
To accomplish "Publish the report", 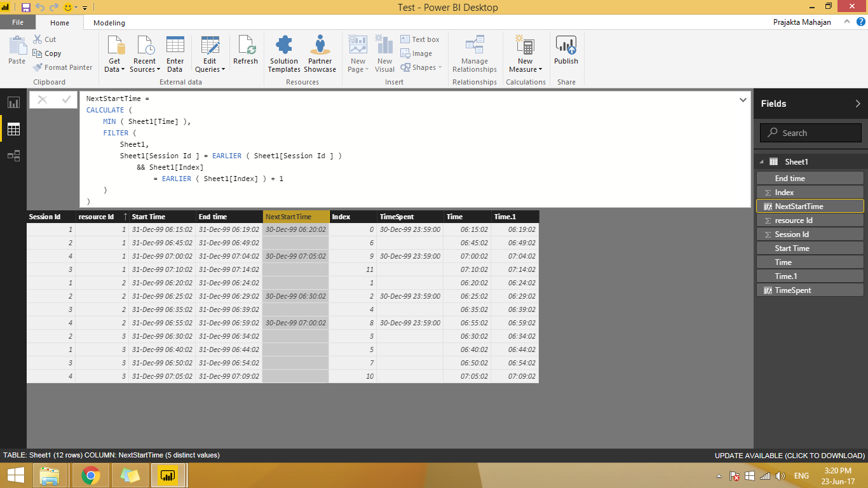I will click(566, 50).
